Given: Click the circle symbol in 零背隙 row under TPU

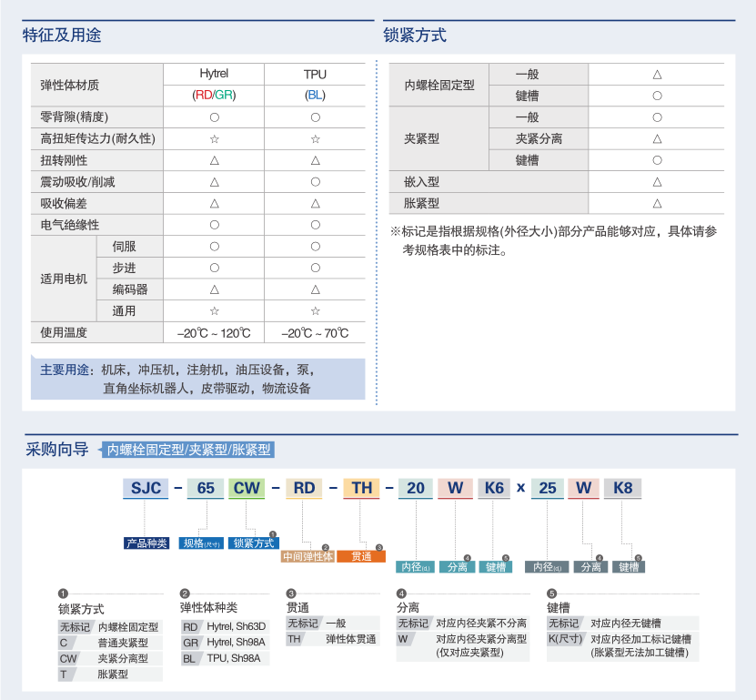Looking at the screenshot, I should click(315, 117).
